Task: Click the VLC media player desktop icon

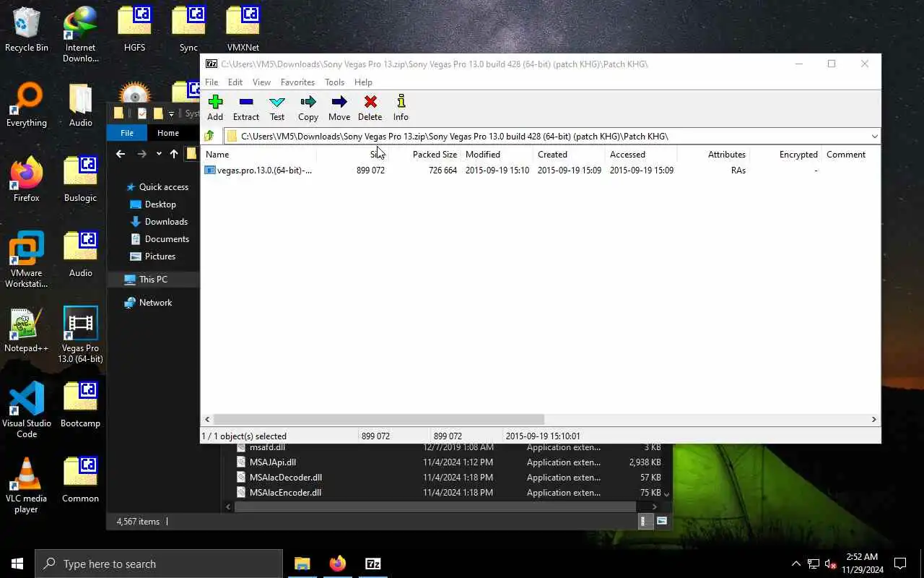Action: pyautogui.click(x=27, y=486)
